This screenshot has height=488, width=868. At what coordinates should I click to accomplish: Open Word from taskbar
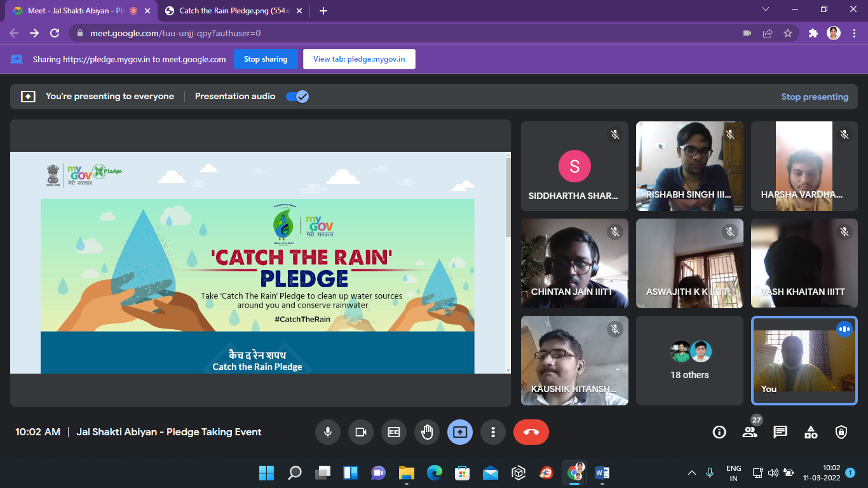tap(602, 473)
